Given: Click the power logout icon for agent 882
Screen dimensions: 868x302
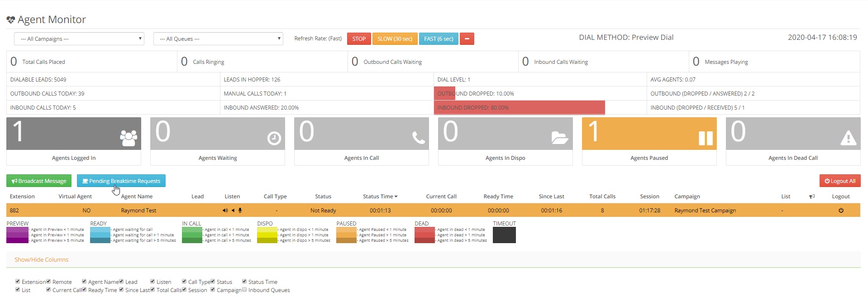Looking at the screenshot, I should pyautogui.click(x=840, y=211).
